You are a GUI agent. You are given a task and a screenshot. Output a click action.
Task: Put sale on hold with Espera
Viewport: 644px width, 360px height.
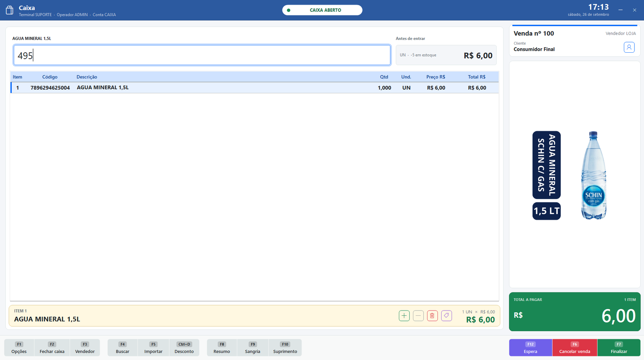(530, 348)
